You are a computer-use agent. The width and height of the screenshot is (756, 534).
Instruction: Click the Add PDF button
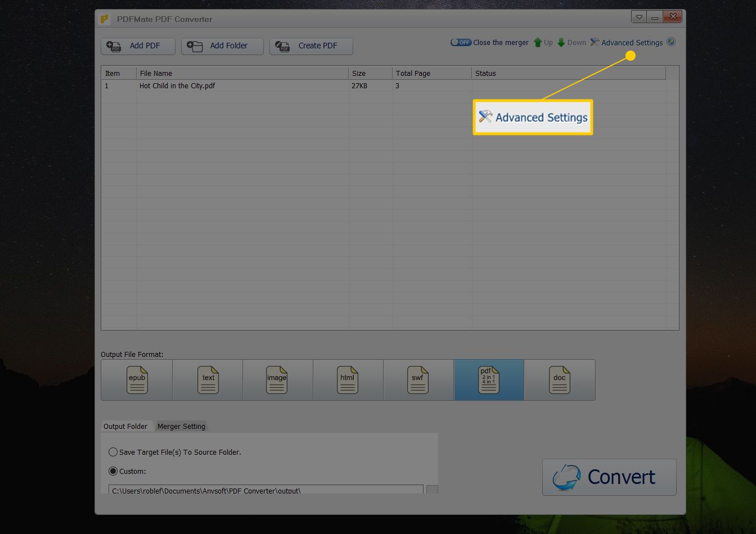point(138,46)
